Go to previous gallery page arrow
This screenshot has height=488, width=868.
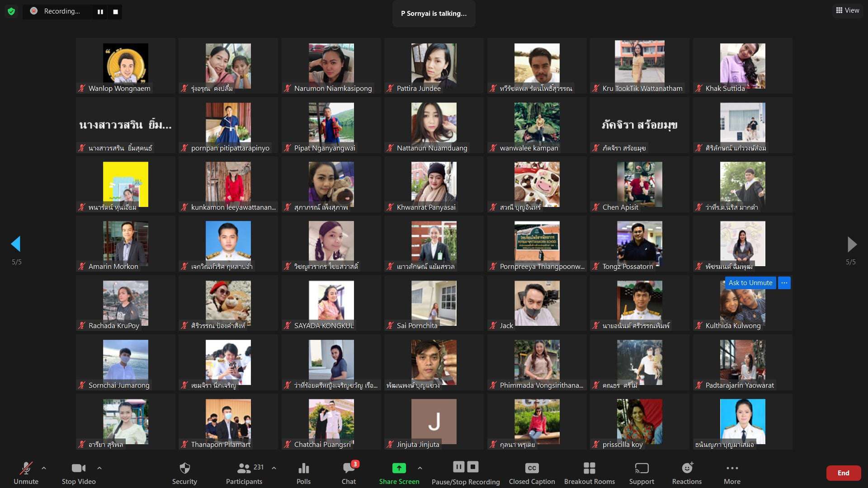click(x=16, y=244)
